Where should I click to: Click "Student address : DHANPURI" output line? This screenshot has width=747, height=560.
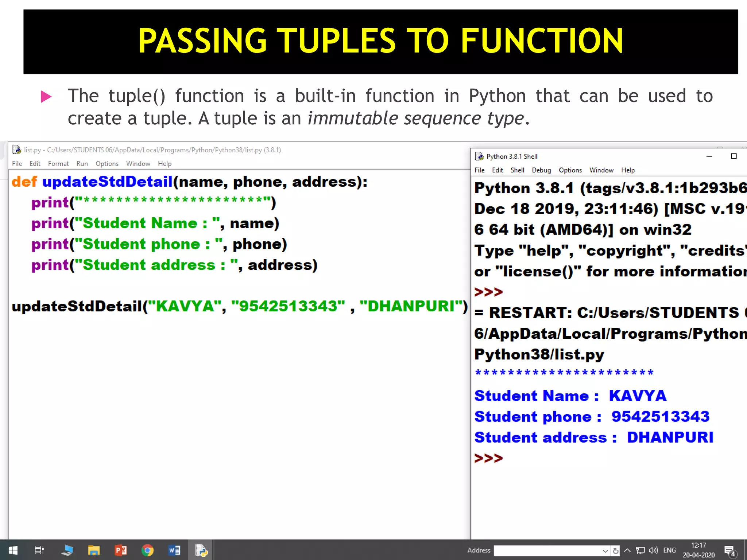pos(594,437)
